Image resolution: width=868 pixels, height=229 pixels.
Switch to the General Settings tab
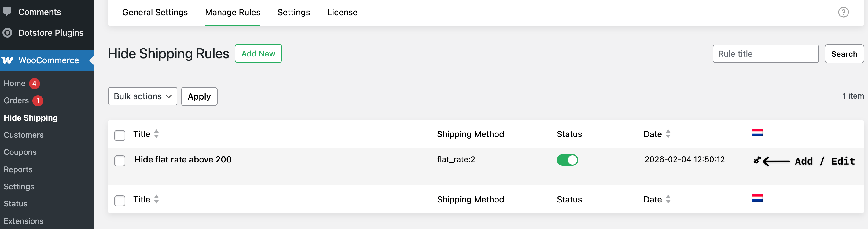tap(155, 13)
